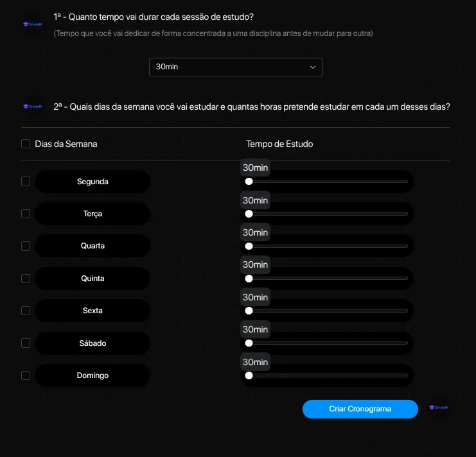
Task: Click the Terça day button
Action: (x=93, y=214)
